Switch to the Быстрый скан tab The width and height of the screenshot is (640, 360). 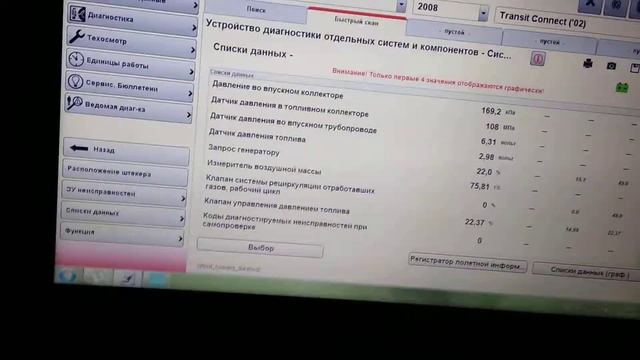[x=356, y=21]
